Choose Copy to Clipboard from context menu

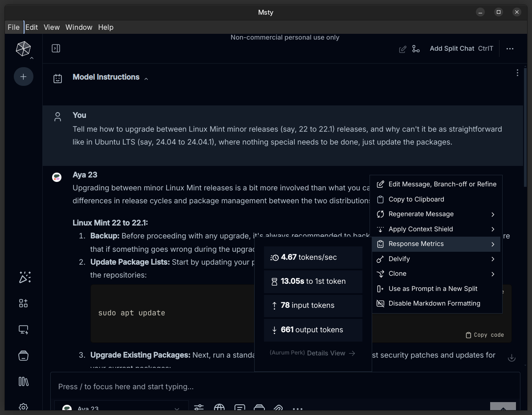pos(416,199)
